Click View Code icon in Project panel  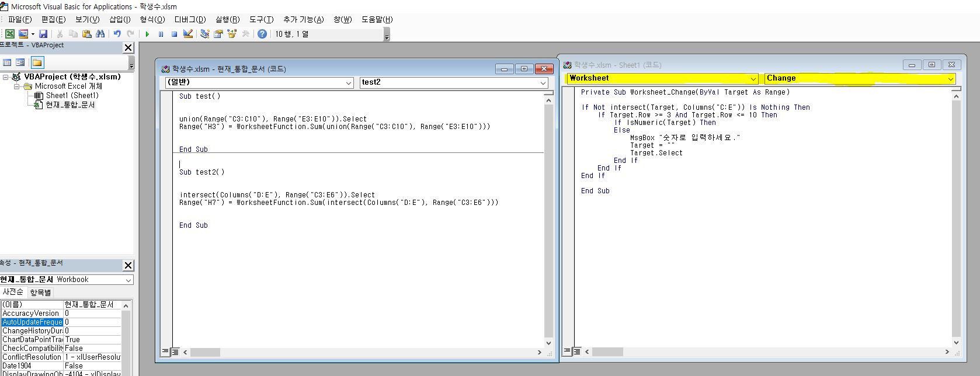pos(7,62)
